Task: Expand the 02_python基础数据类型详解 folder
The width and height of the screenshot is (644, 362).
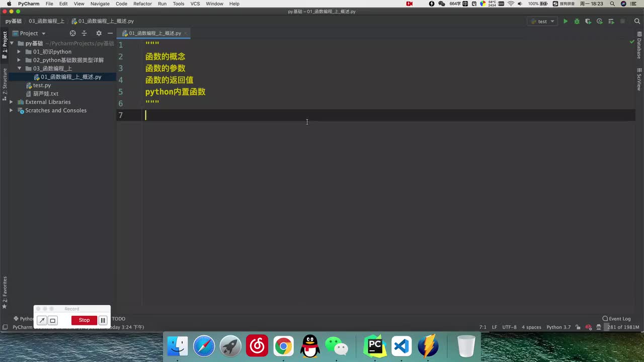Action: 19,60
